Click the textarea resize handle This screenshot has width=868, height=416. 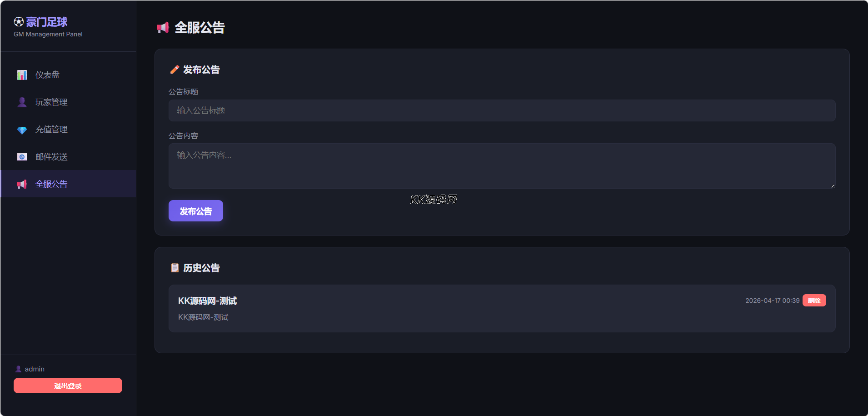click(833, 185)
